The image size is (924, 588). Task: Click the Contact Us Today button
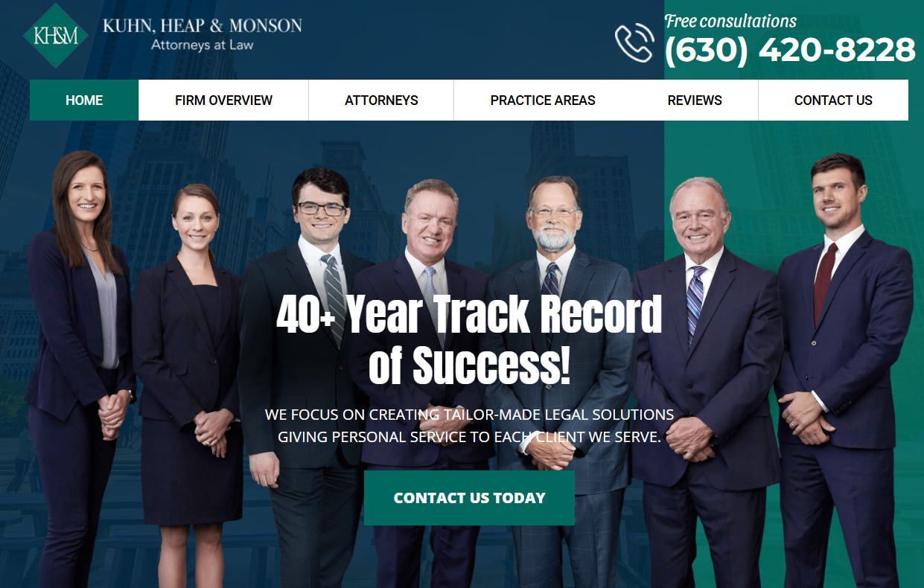(x=469, y=498)
